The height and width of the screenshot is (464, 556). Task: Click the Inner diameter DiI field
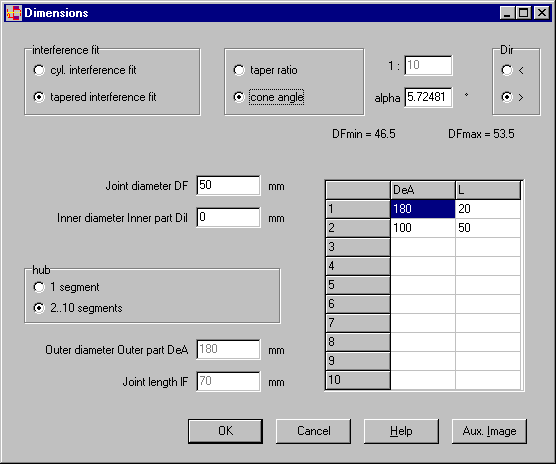(x=228, y=217)
